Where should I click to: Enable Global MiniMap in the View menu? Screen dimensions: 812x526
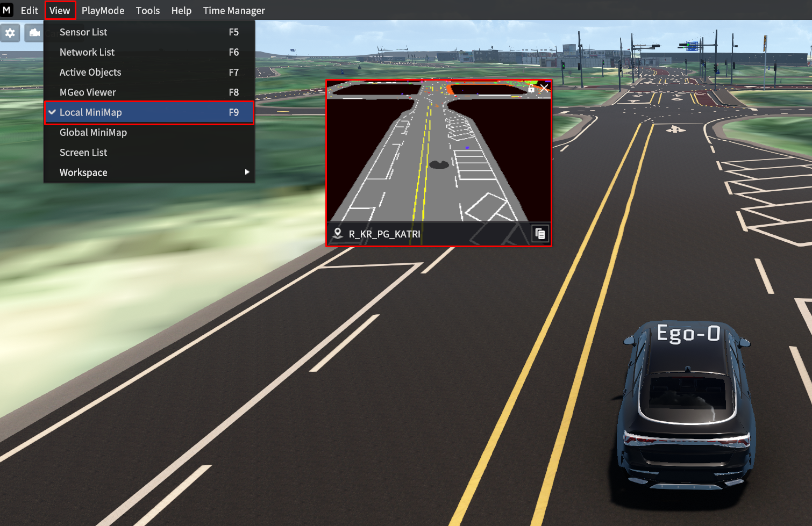[93, 133]
